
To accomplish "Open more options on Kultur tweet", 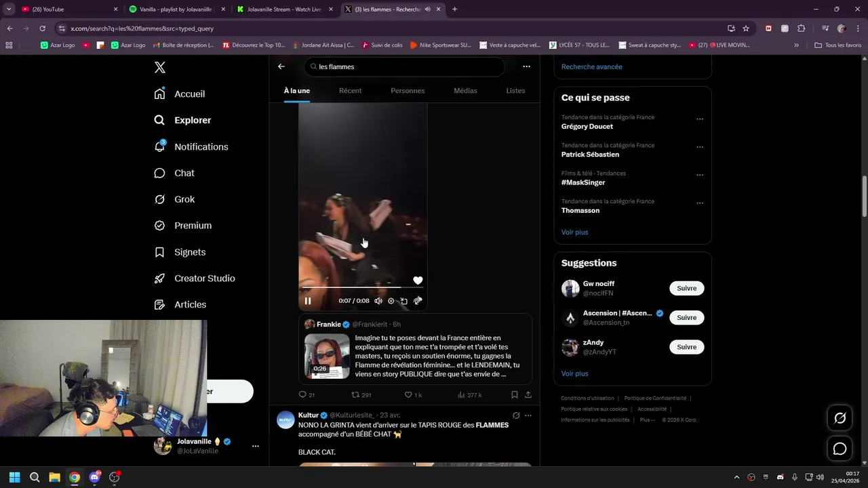I will 528,415.
